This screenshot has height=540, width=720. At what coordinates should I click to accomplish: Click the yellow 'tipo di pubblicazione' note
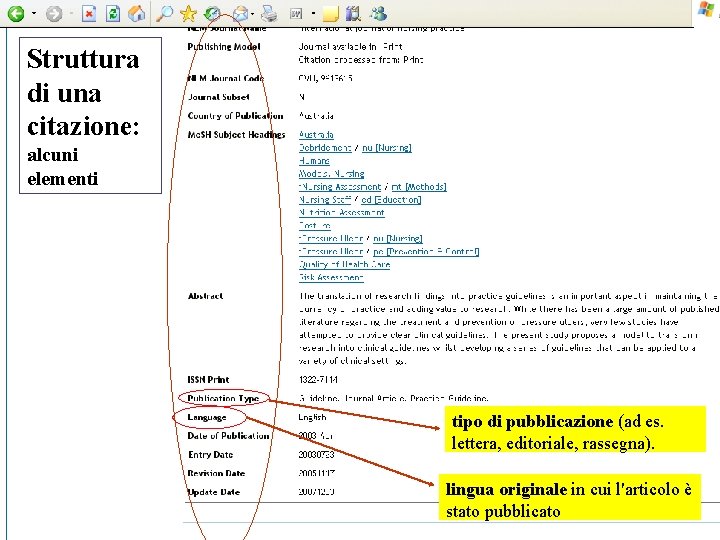pos(575,429)
